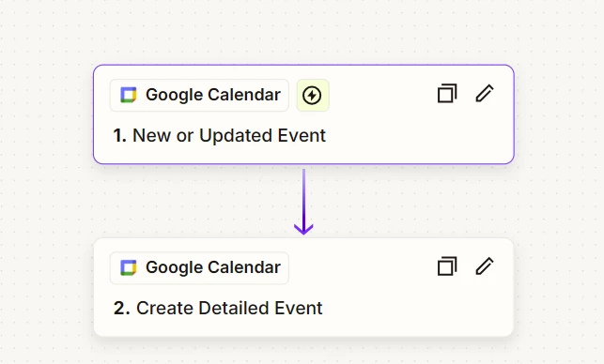Click the step number '1.' label
The image size is (604, 364).
point(120,135)
